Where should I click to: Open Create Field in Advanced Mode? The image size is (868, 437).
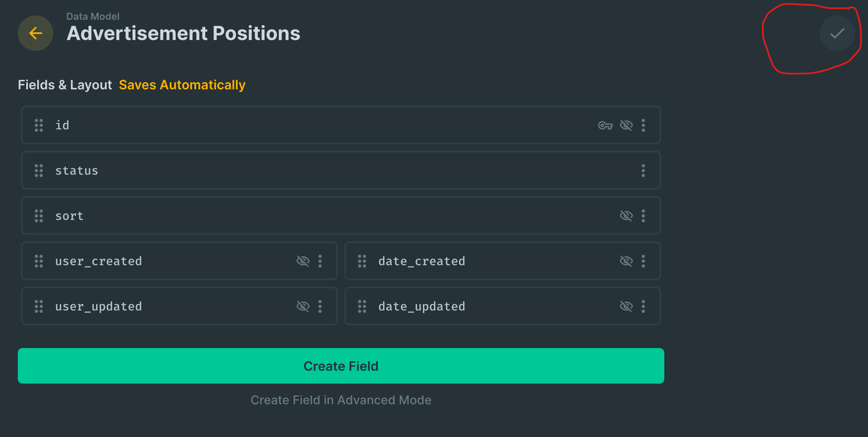341,400
